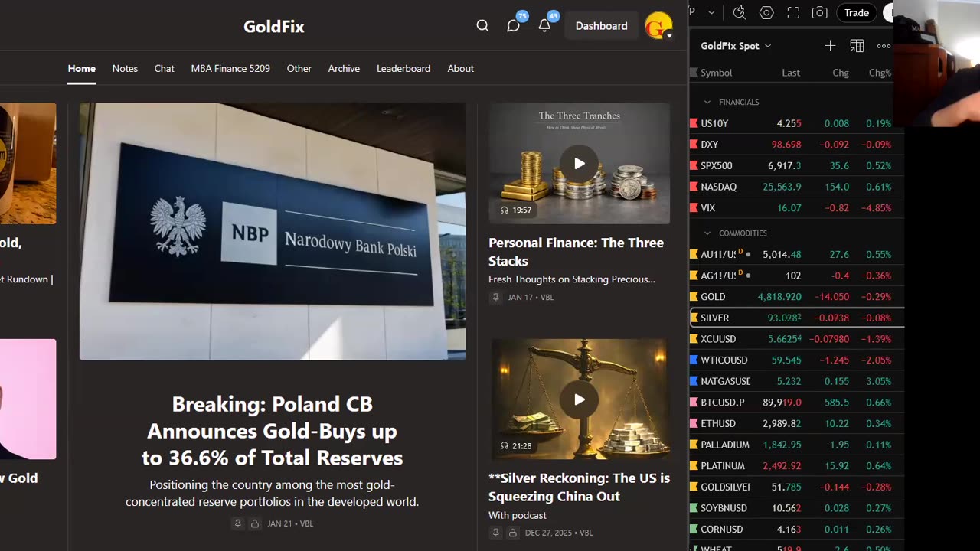Click the blue flag beside WTICOUSD
Viewport: 980px width, 551px height.
[694, 360]
